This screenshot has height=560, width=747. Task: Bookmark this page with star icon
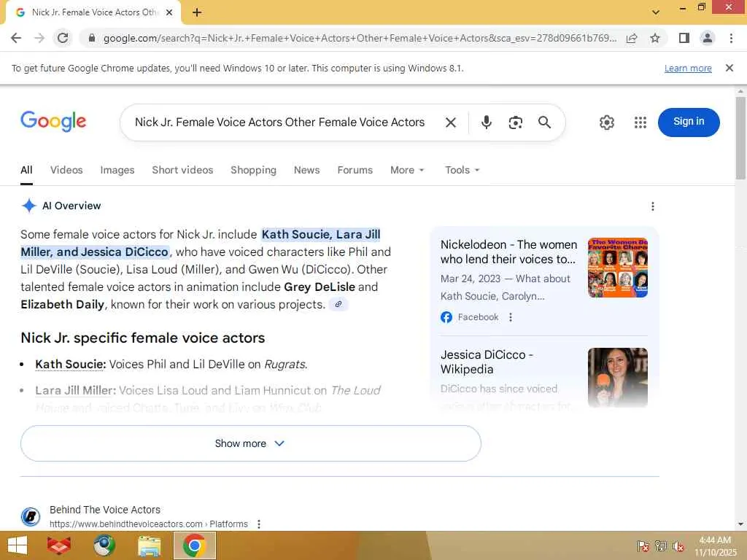tap(655, 38)
